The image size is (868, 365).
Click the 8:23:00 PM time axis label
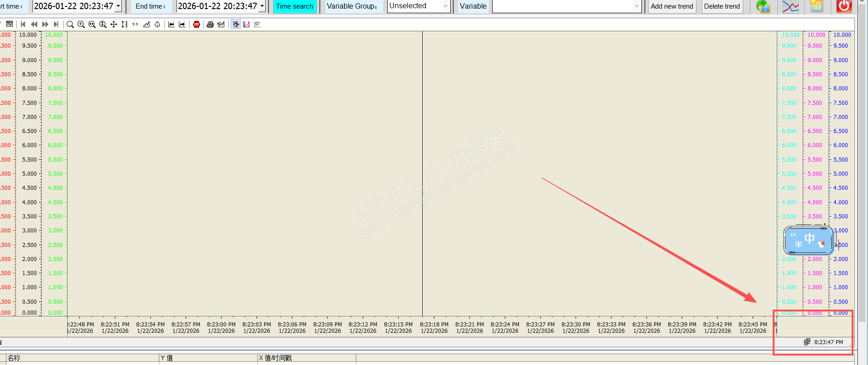[222, 325]
